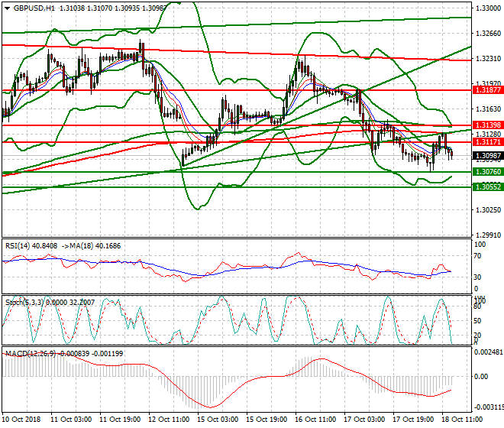
Task: Select the 1.32310 price scale value
Action: (488, 59)
